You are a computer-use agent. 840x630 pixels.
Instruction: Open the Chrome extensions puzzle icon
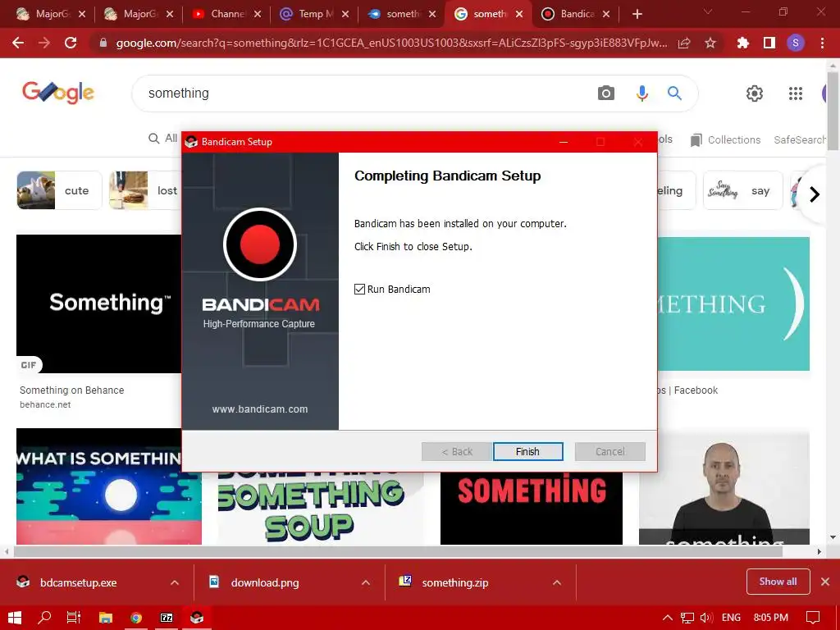742,43
